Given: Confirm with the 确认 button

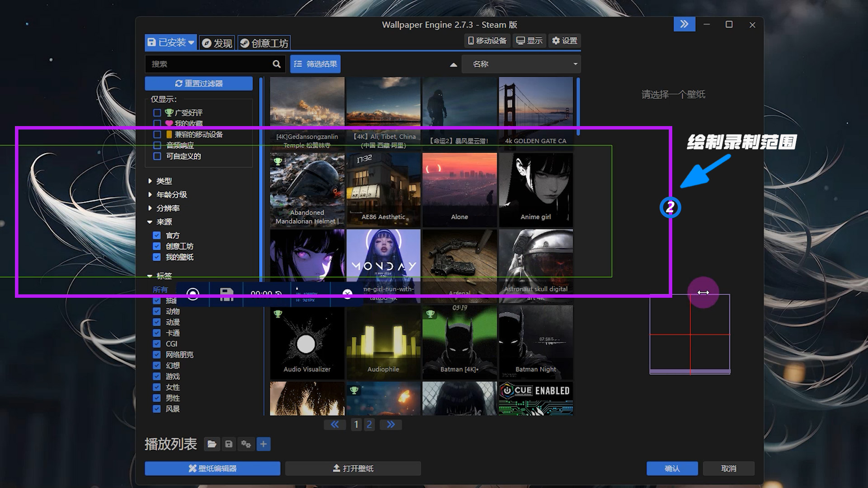Looking at the screenshot, I should pyautogui.click(x=672, y=469).
